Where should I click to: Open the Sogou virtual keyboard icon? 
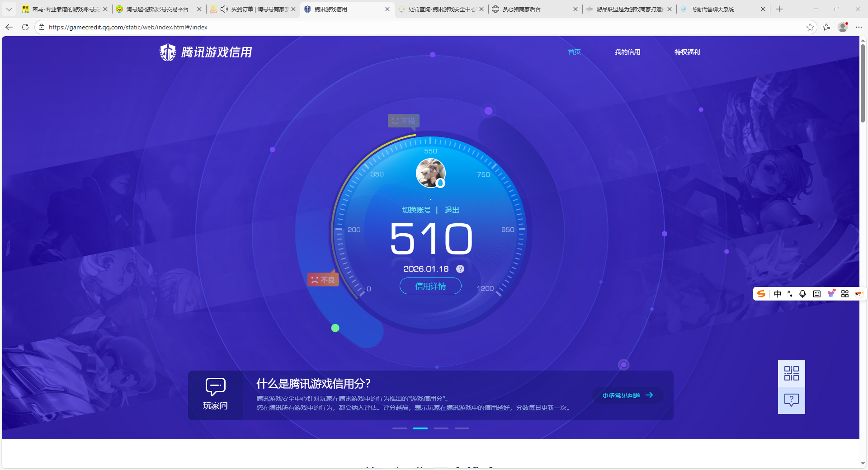[x=816, y=294]
